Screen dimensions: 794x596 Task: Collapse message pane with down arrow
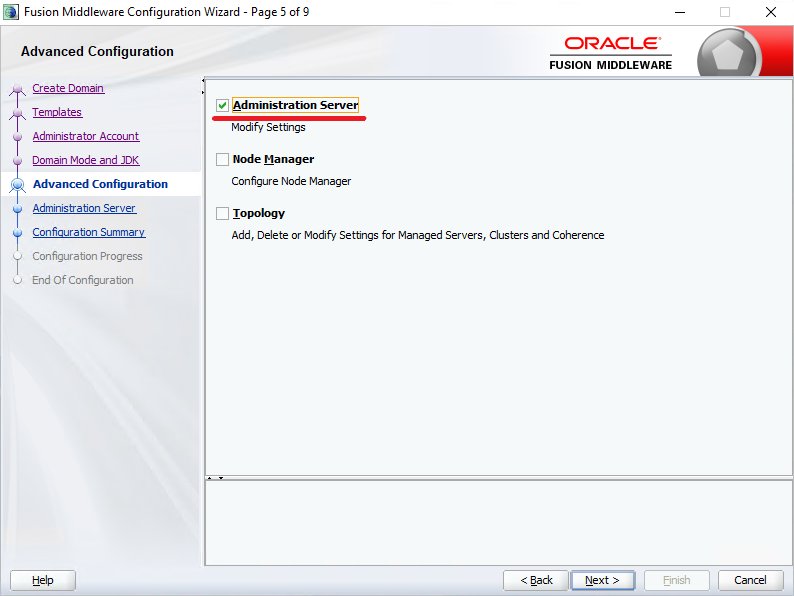pos(221,478)
